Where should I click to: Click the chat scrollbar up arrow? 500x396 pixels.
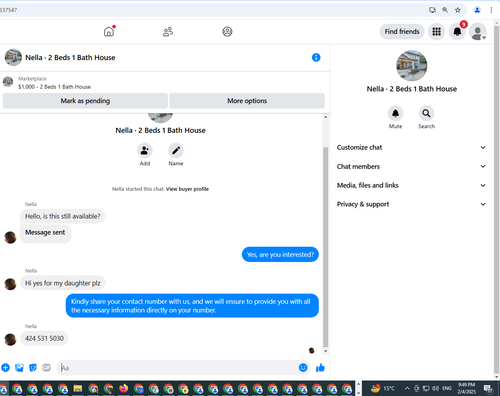point(325,117)
